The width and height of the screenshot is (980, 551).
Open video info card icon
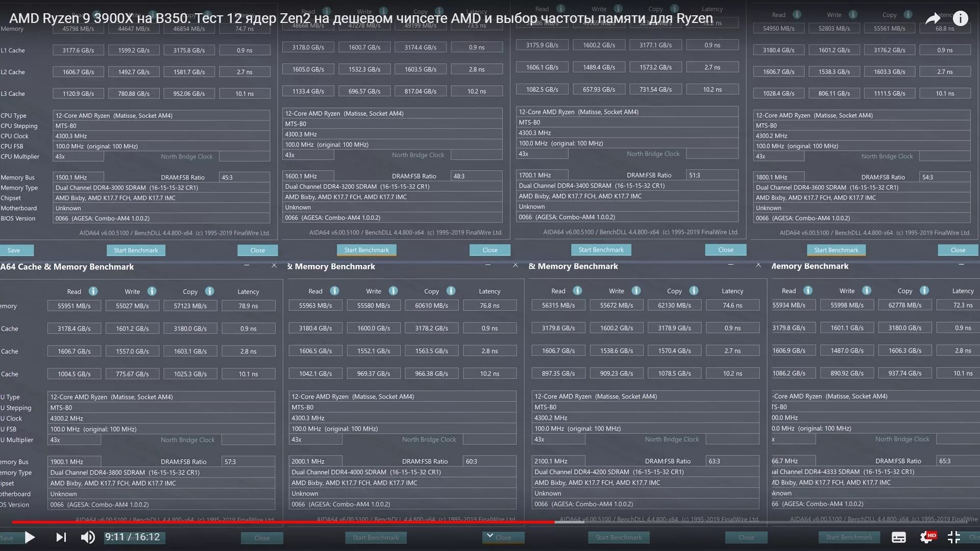(x=960, y=19)
